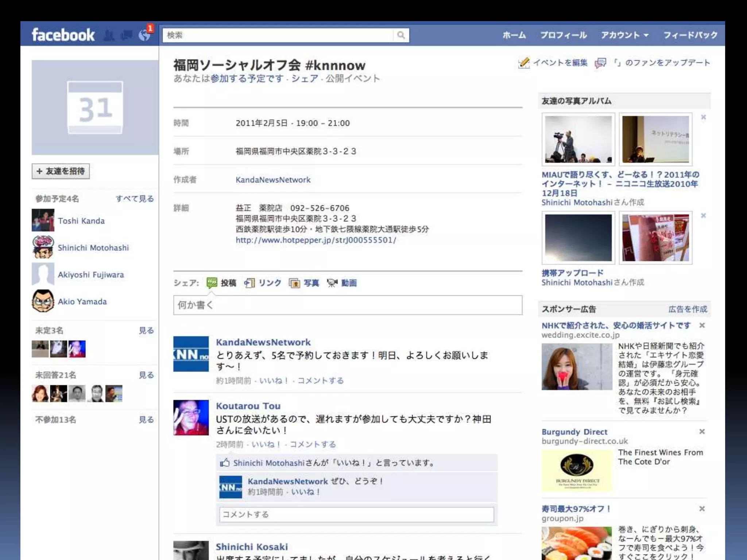Open the notifications globe icon
The image size is (747, 560).
145,35
